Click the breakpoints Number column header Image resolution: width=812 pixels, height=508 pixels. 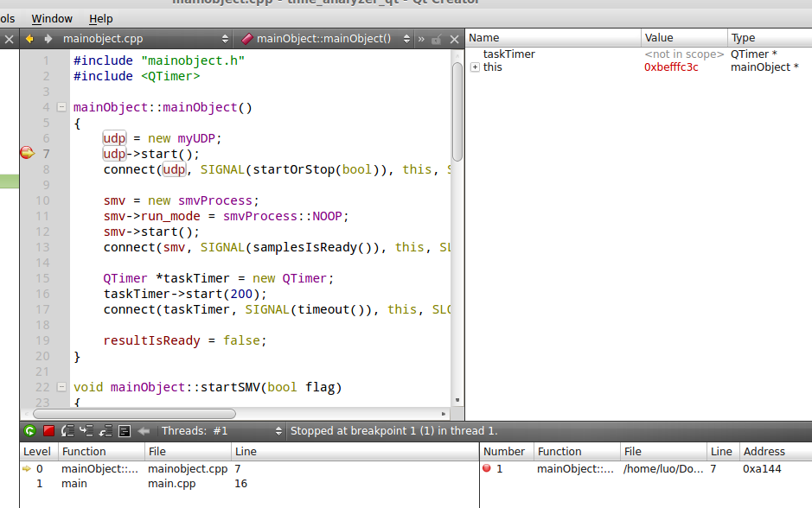pyautogui.click(x=507, y=452)
